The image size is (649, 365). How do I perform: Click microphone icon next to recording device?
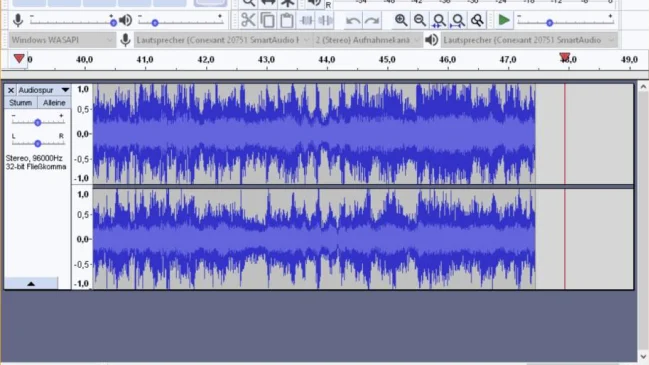tap(125, 40)
